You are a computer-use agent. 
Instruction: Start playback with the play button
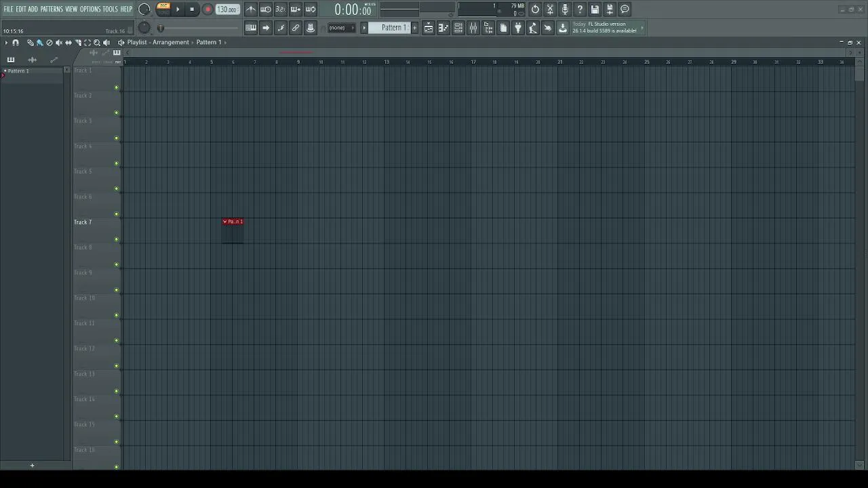178,9
